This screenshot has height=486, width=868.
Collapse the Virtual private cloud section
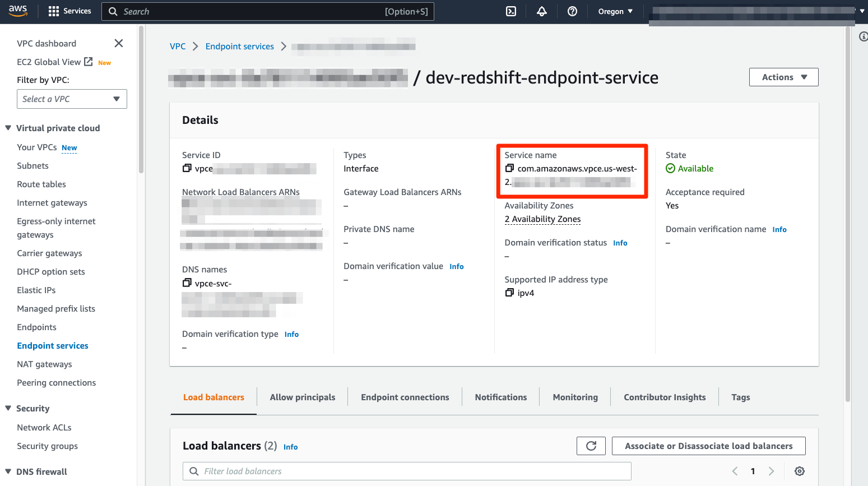click(x=8, y=128)
